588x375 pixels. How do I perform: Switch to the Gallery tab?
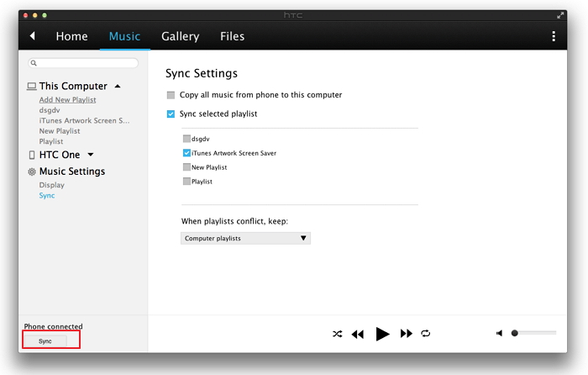pyautogui.click(x=180, y=36)
